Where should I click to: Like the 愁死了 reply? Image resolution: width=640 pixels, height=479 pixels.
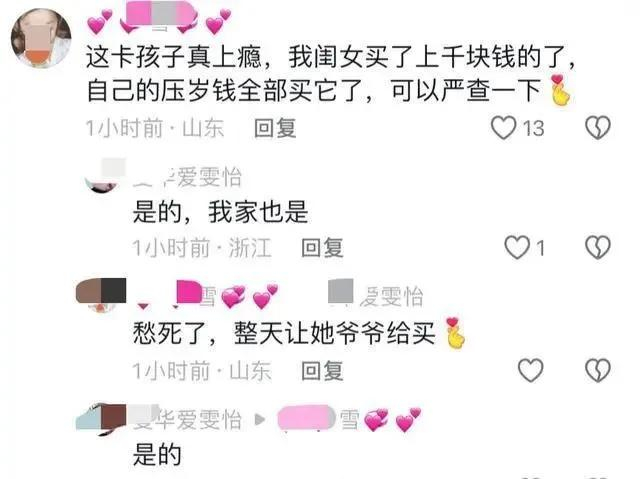point(531,370)
